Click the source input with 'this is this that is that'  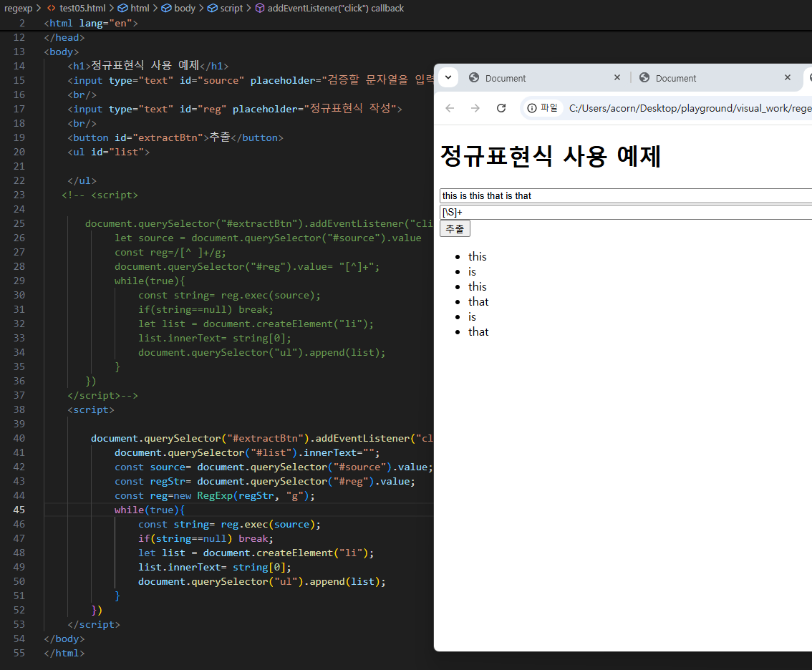(x=626, y=195)
